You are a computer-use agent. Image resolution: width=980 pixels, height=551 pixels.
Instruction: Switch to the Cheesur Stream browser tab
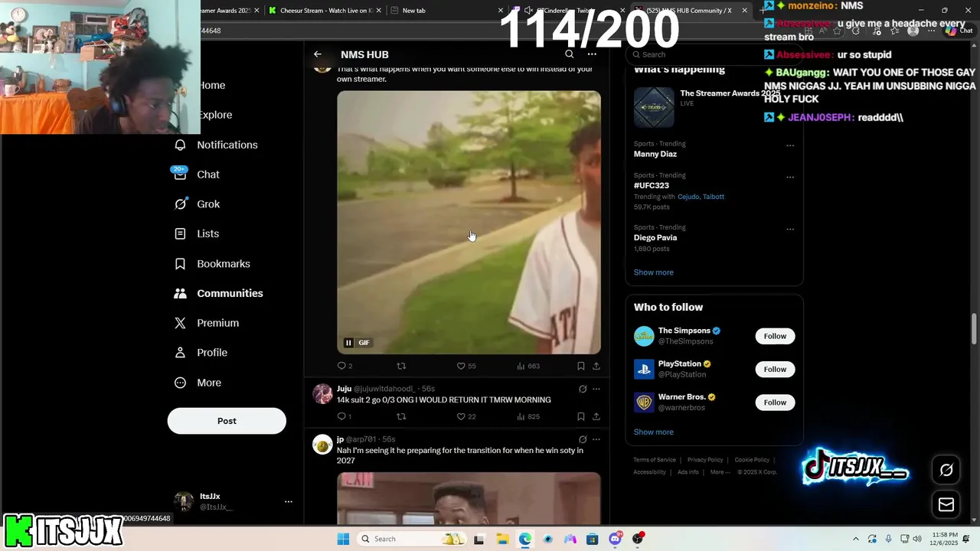tap(324, 10)
